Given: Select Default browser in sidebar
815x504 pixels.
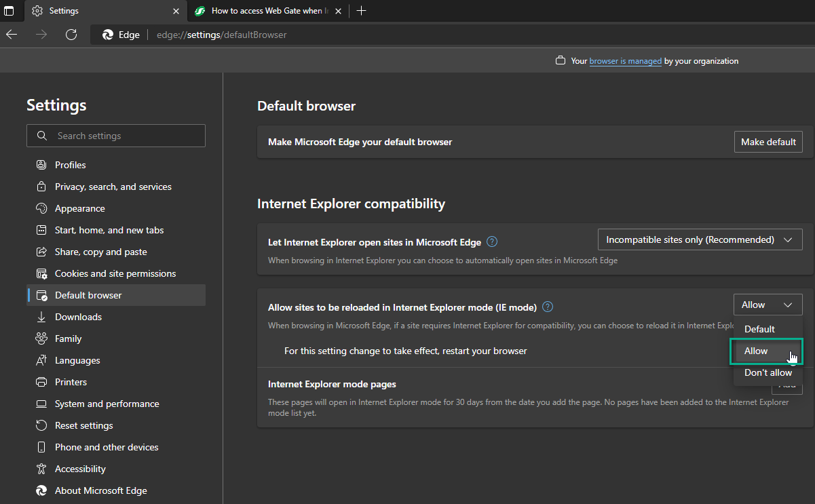Looking at the screenshot, I should coord(116,295).
